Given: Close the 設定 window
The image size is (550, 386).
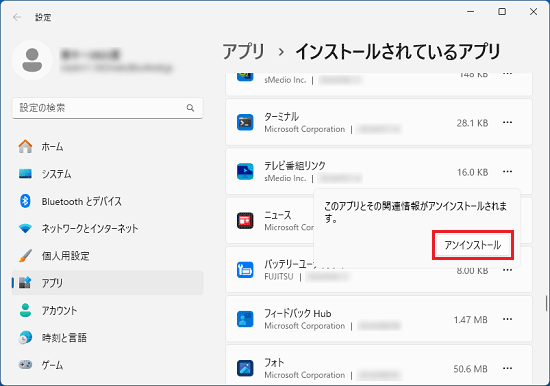Looking at the screenshot, I should (x=533, y=12).
